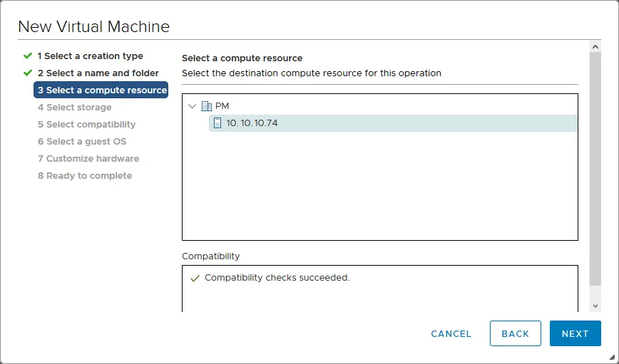Click the compatibility success checkmark icon
The height and width of the screenshot is (364, 619).
[195, 279]
